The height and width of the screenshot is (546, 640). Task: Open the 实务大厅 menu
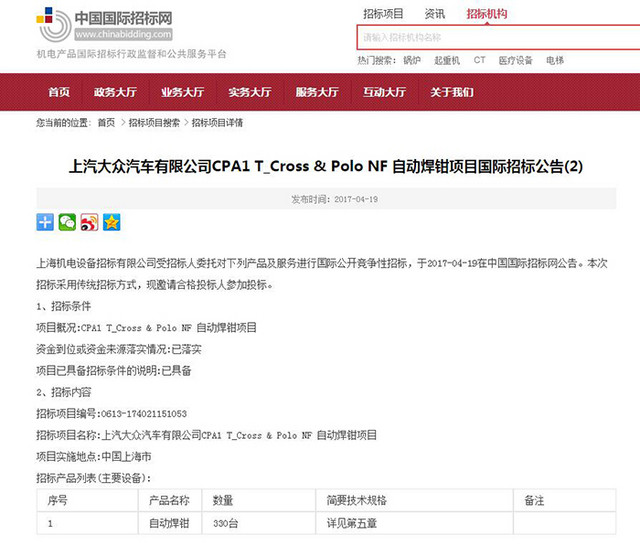click(x=250, y=92)
